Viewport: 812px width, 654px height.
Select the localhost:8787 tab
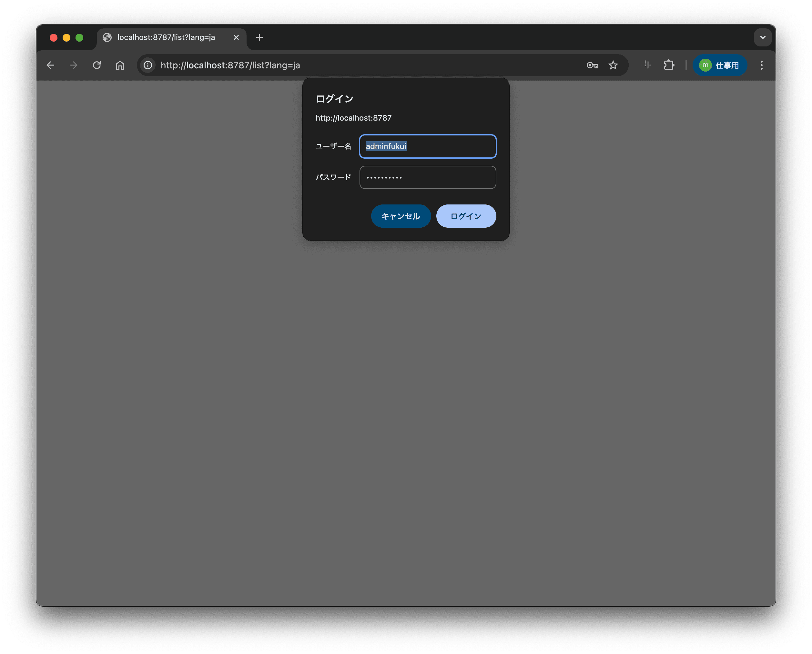[x=166, y=37]
